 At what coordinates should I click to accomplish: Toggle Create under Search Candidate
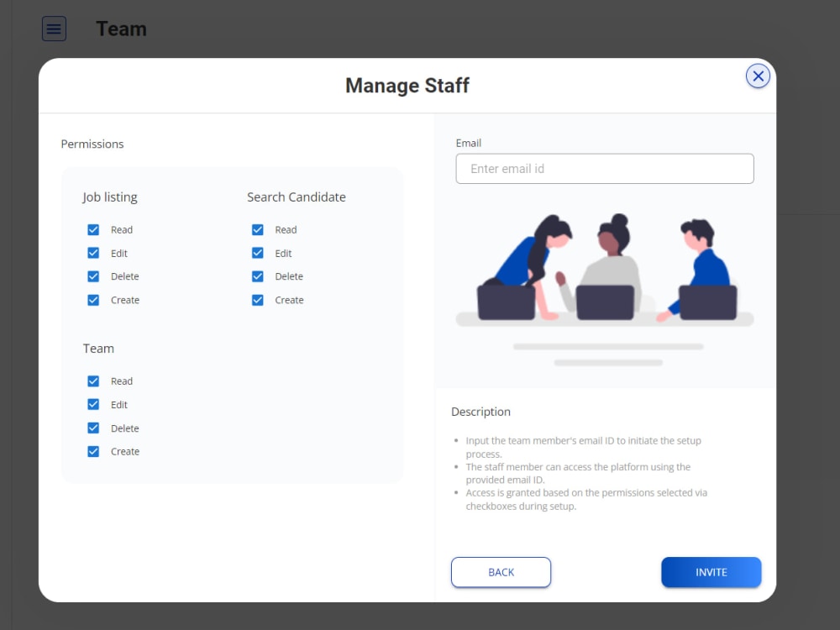[258, 300]
